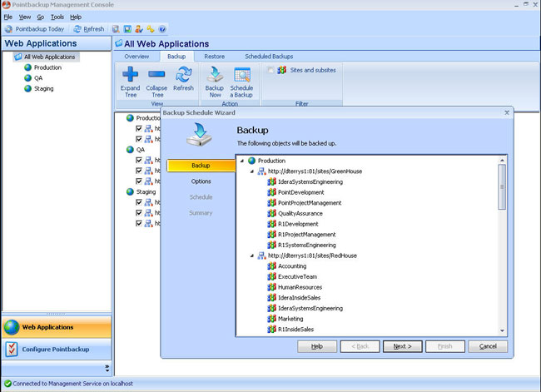The height and width of the screenshot is (392, 541).
Task: Uncheck the third site checkbox under Staging in the main tree
Action: (139, 224)
